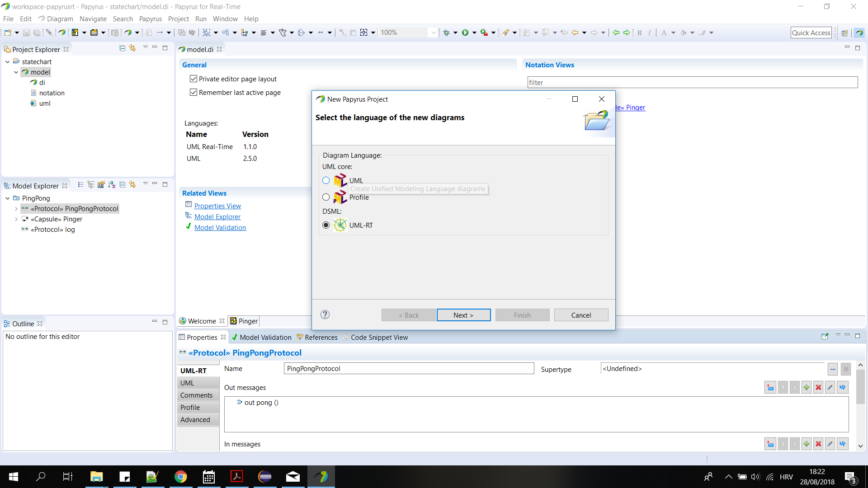This screenshot has height=488, width=868.
Task: Collapse the PingPong node in Model Explorer
Action: pyautogui.click(x=7, y=198)
